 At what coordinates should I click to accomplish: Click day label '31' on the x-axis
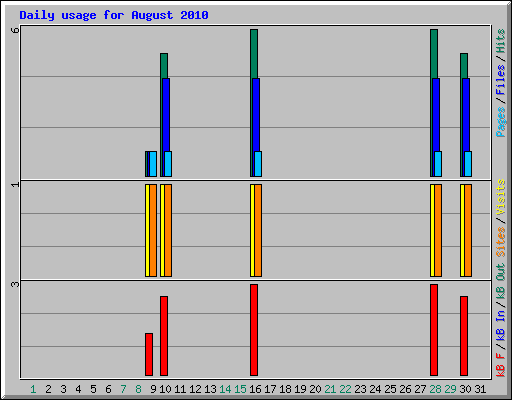click(480, 389)
